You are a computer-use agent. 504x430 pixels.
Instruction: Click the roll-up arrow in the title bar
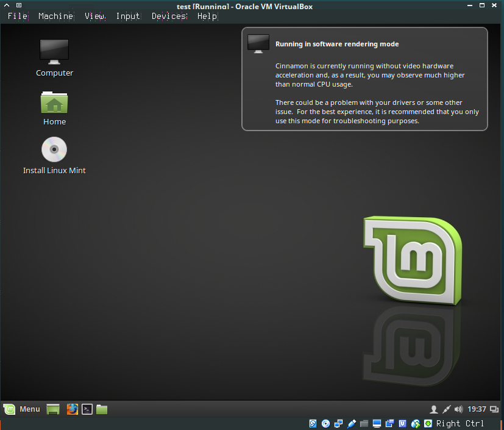[7, 5]
